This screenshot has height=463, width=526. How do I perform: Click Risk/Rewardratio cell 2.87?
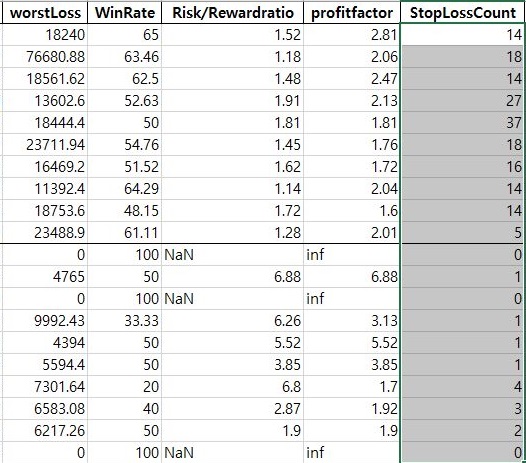click(x=232, y=409)
